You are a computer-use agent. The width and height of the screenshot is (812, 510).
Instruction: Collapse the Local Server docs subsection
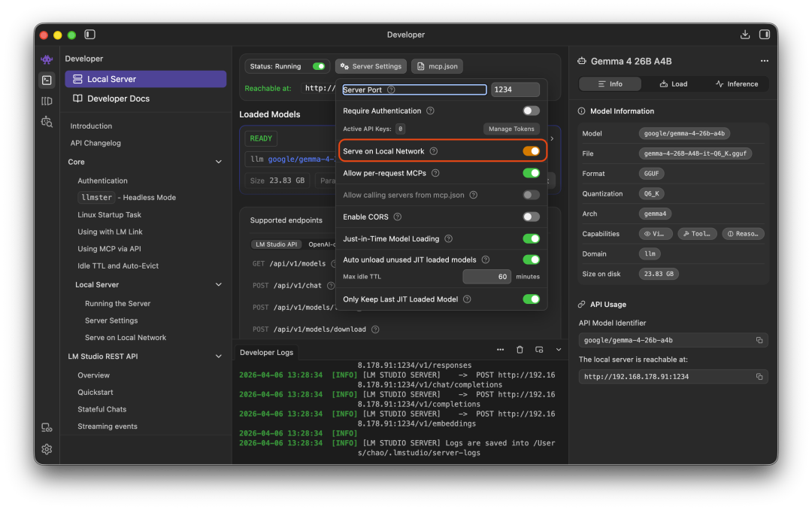(219, 285)
